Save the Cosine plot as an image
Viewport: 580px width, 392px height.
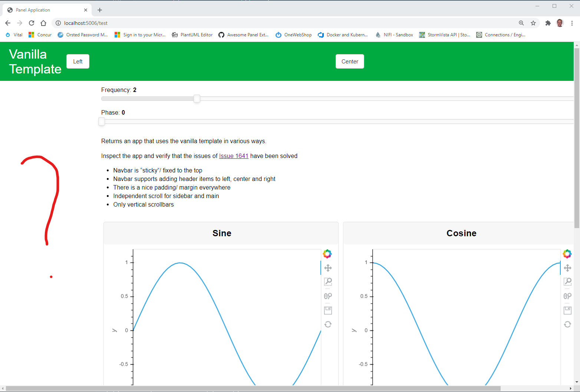[567, 310]
